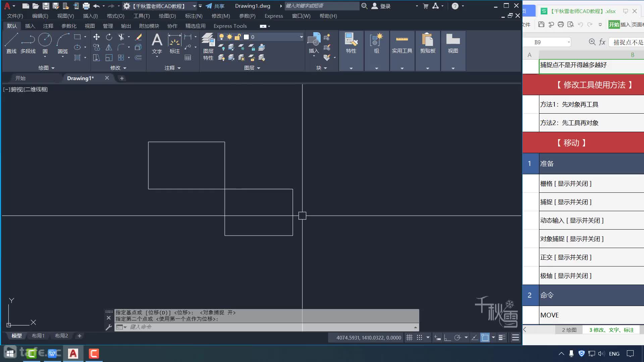Image resolution: width=644 pixels, height=362 pixels.
Task: Activate the Rectangular Array tool
Action: click(121, 58)
